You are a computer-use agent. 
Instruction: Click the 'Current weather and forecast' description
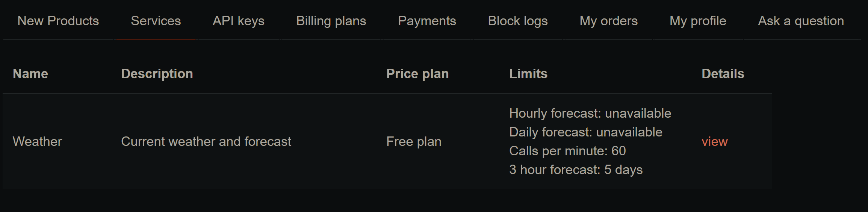(206, 142)
